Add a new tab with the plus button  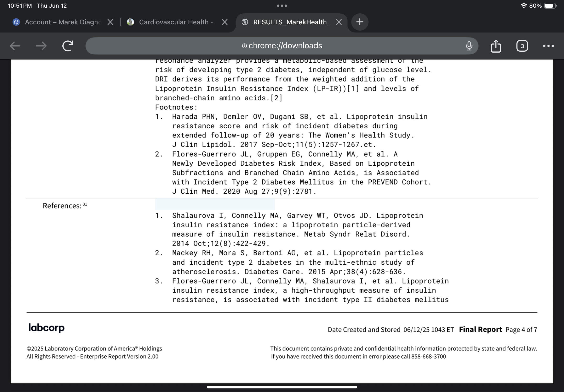(x=360, y=22)
